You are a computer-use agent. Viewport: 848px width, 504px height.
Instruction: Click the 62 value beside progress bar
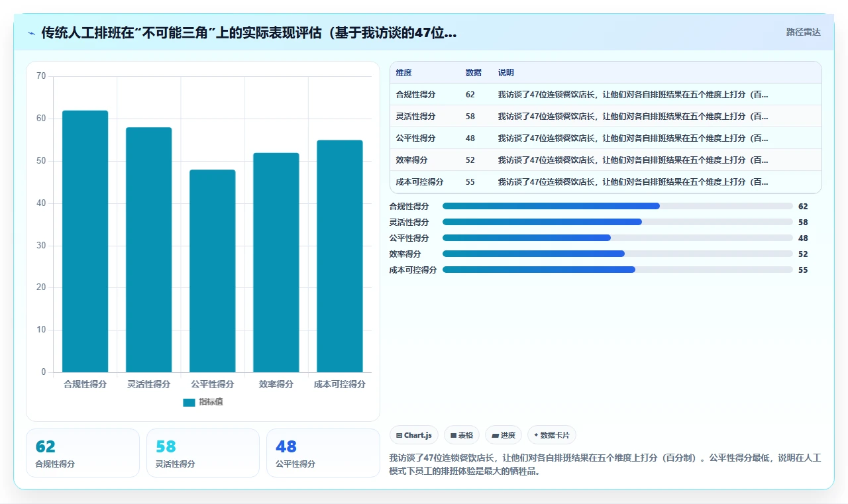click(x=803, y=206)
